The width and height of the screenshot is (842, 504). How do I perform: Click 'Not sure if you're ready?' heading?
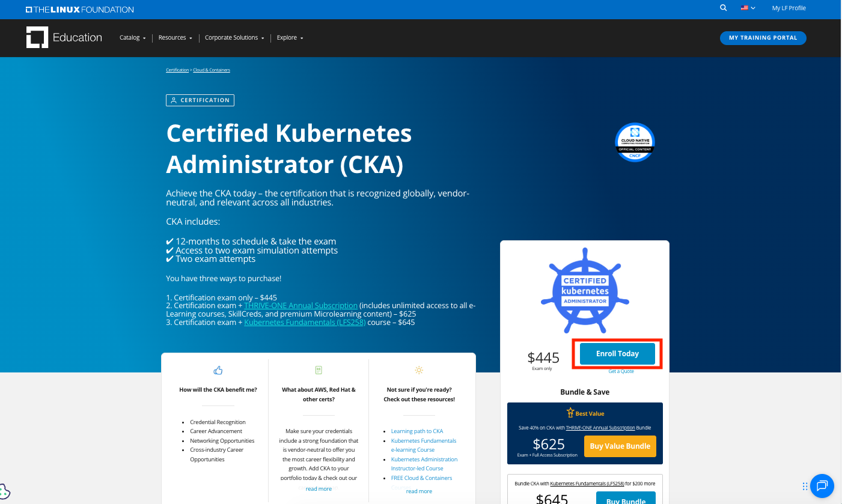point(419,390)
